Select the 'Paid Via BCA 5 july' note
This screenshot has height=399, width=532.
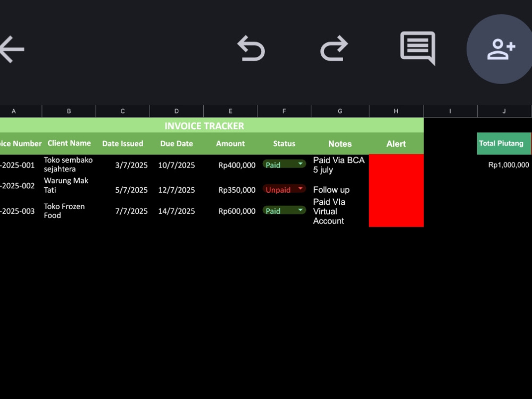(x=340, y=165)
